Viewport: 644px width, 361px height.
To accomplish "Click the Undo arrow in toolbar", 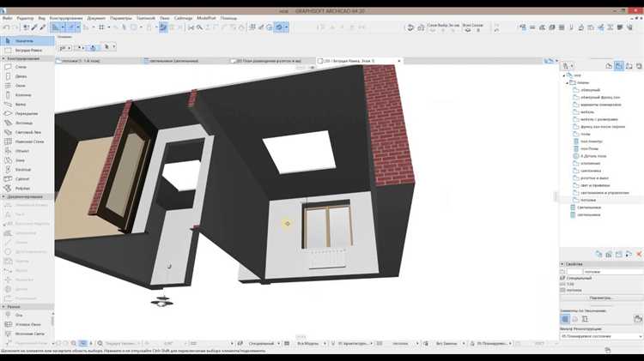I will point(6,27).
